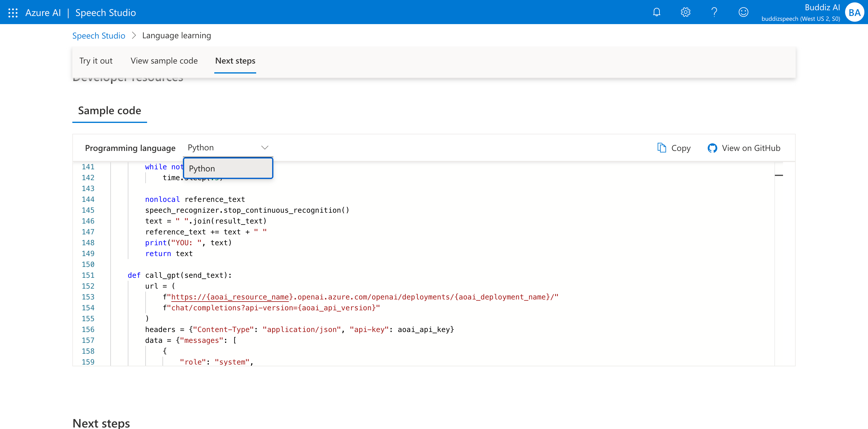The image size is (868, 429).
Task: Open the Azure apps grid launcher
Action: click(x=13, y=13)
